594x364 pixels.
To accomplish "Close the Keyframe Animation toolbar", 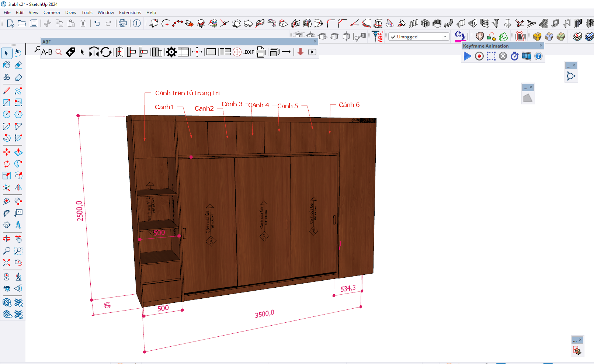I will (541, 46).
